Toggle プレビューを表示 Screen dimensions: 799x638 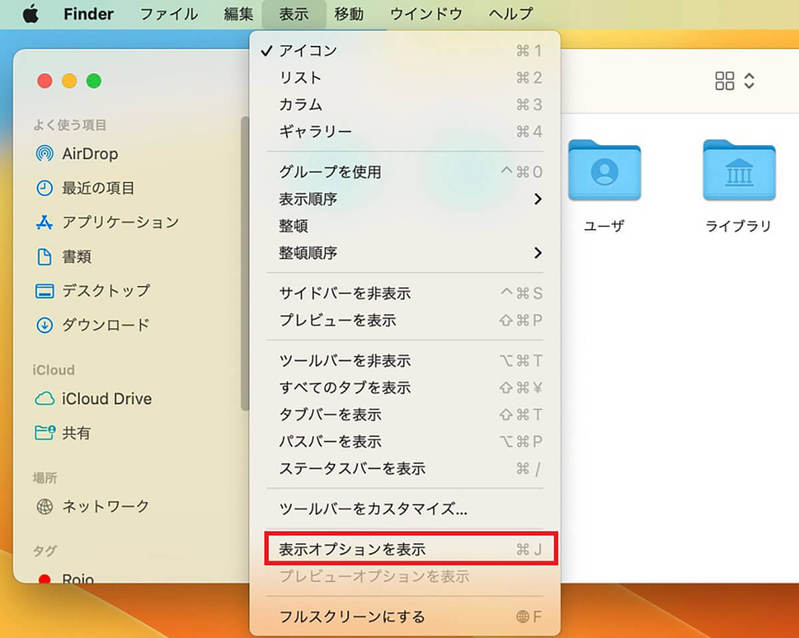coord(405,320)
